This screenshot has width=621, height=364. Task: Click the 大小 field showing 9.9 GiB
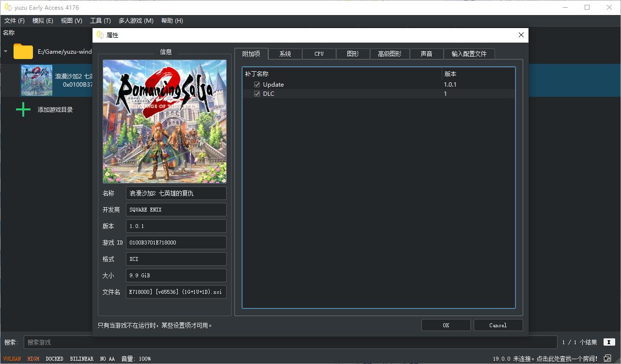coord(176,275)
